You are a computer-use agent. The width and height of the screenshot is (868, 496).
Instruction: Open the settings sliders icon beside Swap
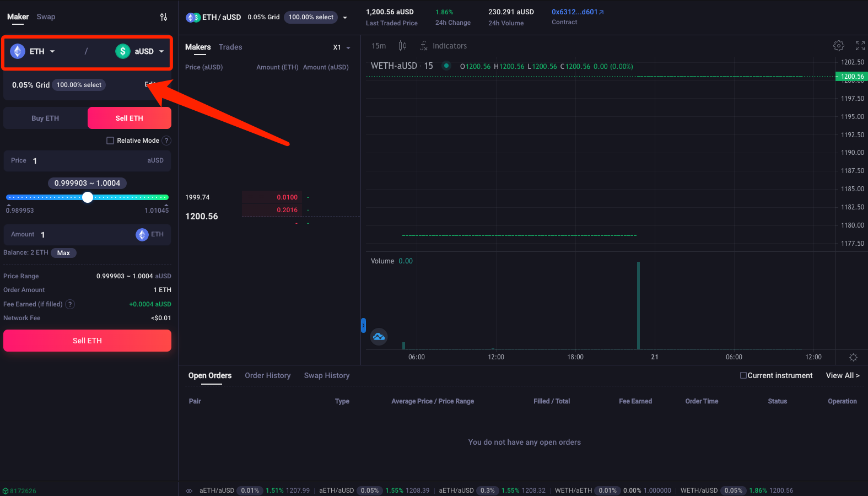(x=164, y=17)
